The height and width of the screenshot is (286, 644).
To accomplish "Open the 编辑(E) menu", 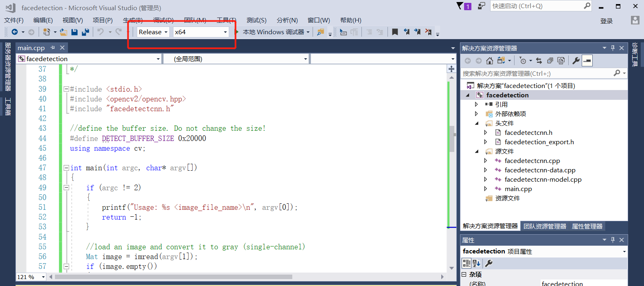I will coord(43,20).
